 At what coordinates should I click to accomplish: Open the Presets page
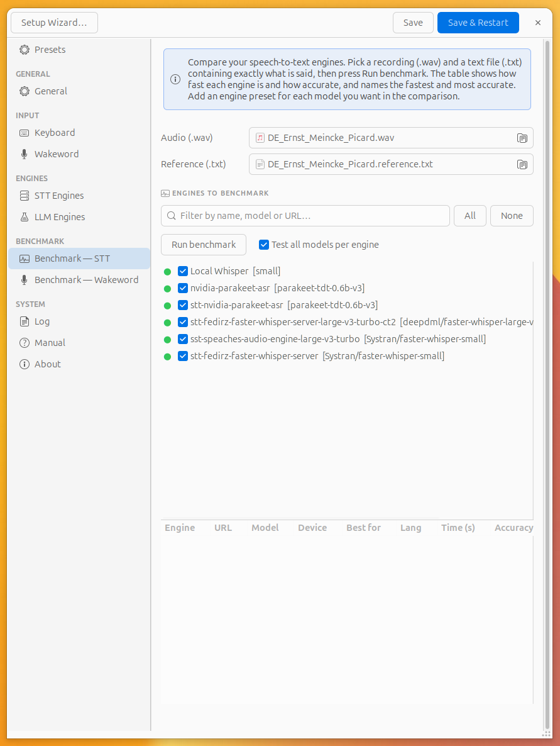click(x=79, y=50)
